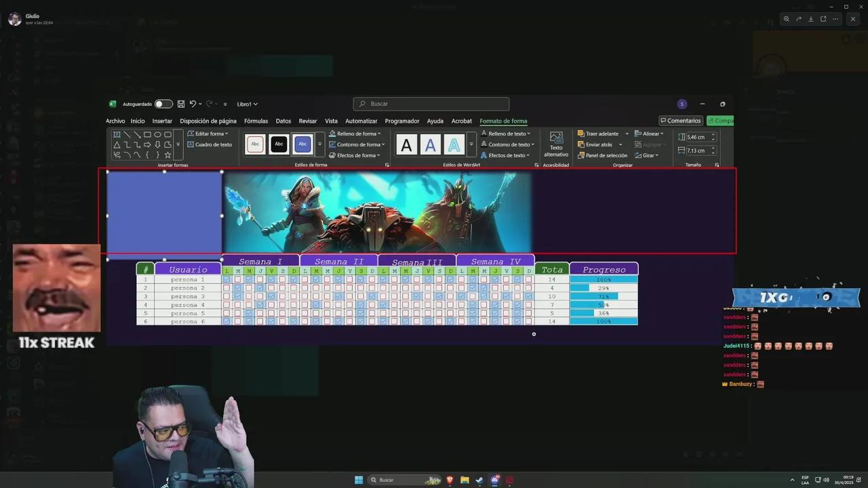
Task: Click Enviar atrás icon
Action: [x=581, y=144]
